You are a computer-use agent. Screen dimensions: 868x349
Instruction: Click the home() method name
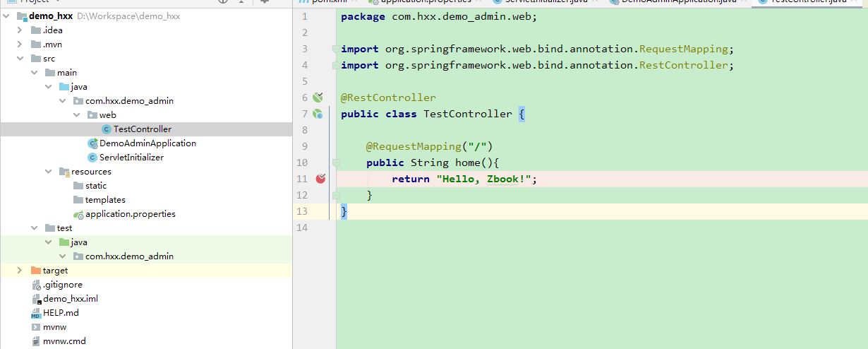466,162
